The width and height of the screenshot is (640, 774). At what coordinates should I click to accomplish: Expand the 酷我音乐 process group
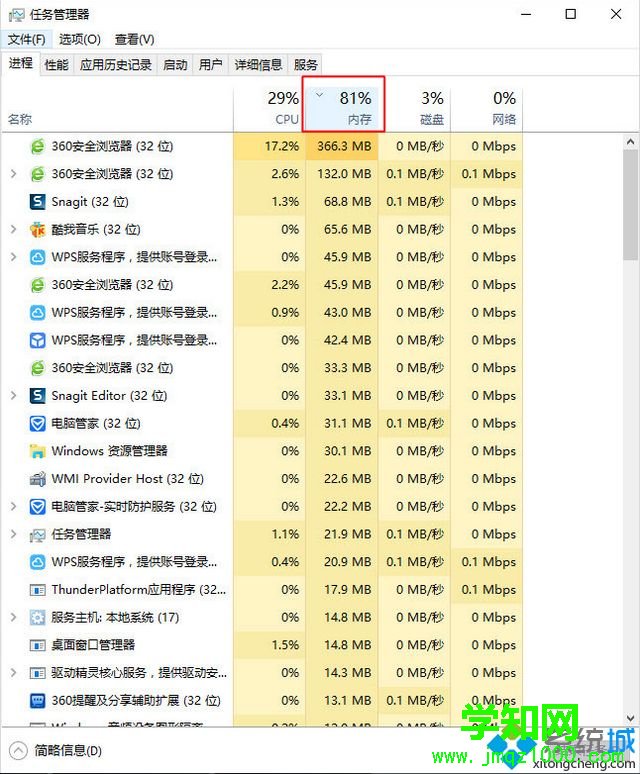(14, 229)
